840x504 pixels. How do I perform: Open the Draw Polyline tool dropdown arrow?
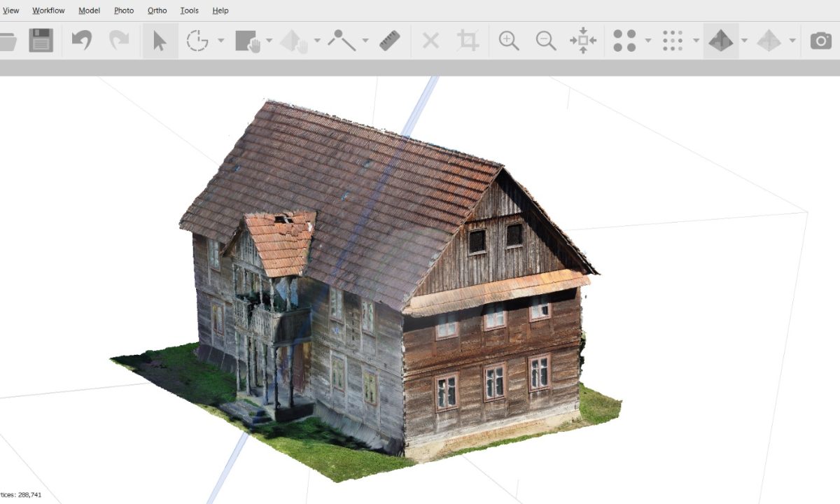(365, 41)
